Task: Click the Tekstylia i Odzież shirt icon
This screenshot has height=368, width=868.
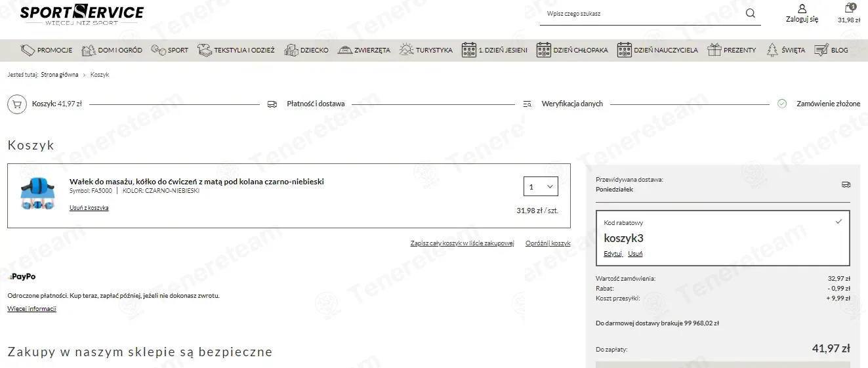Action: pyautogui.click(x=204, y=50)
